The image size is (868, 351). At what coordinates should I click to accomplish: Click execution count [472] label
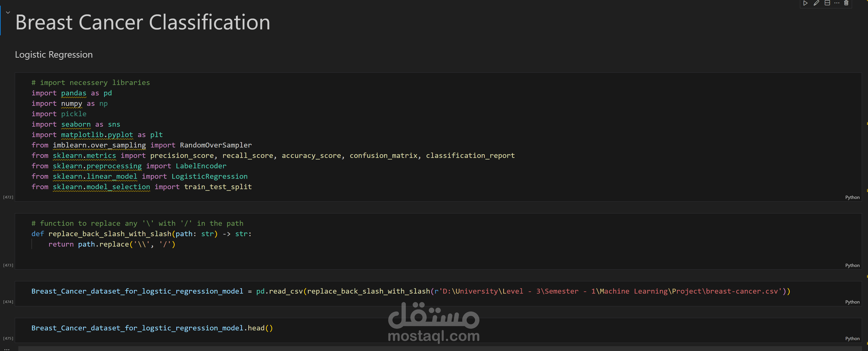tap(8, 197)
